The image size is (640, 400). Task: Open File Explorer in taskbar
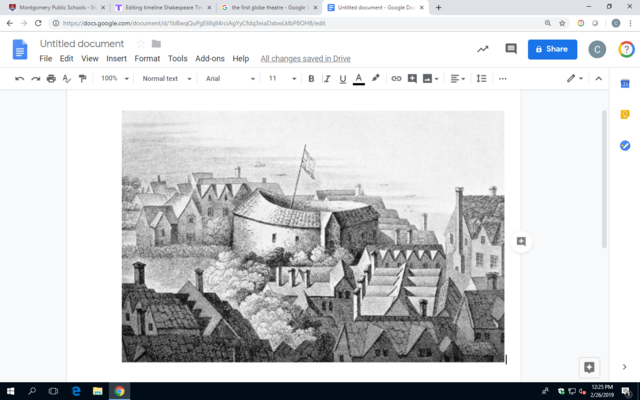[x=98, y=391]
